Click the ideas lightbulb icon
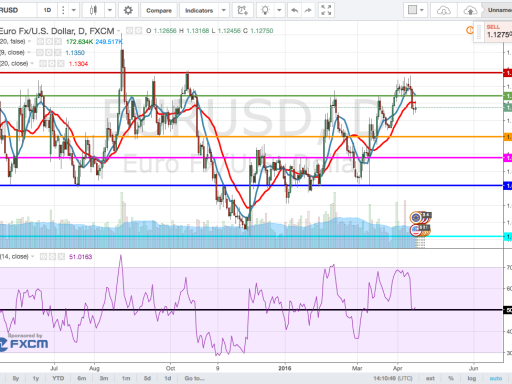512x384 pixels. click(x=265, y=10)
